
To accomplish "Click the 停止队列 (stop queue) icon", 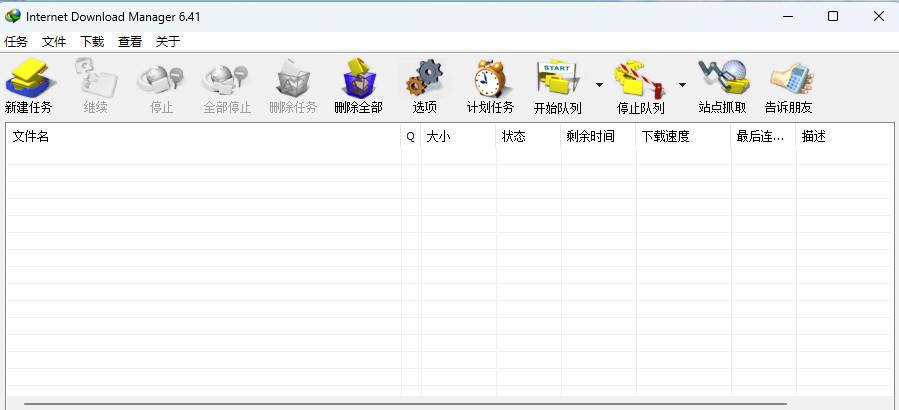I will tap(641, 79).
